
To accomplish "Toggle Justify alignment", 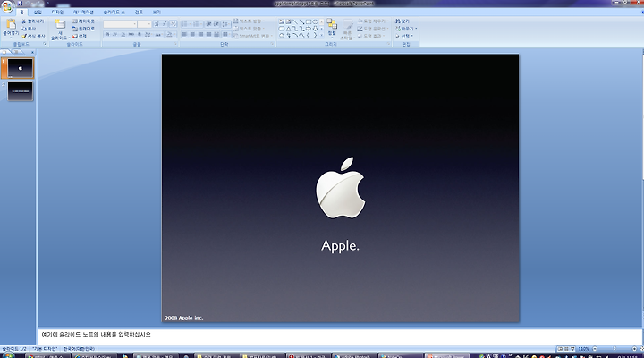I will [208, 34].
